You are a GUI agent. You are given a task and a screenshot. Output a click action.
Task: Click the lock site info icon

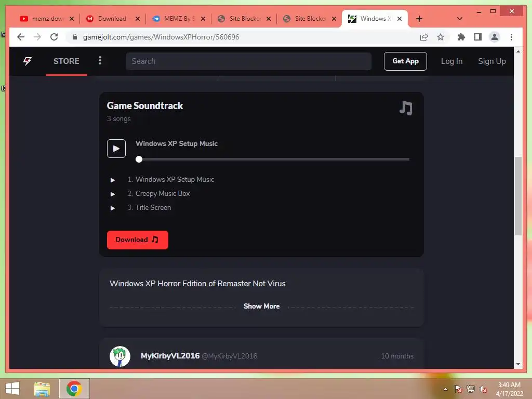click(75, 37)
